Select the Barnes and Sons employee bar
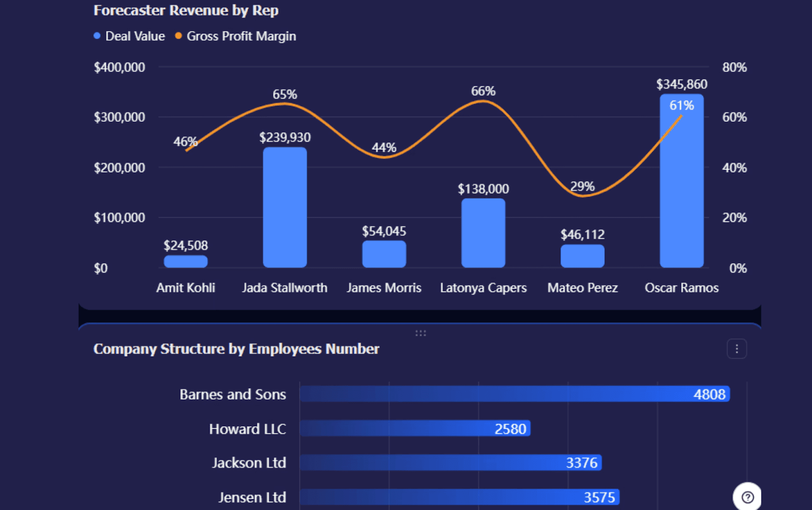Screen dimensions: 812x510 click(x=515, y=394)
